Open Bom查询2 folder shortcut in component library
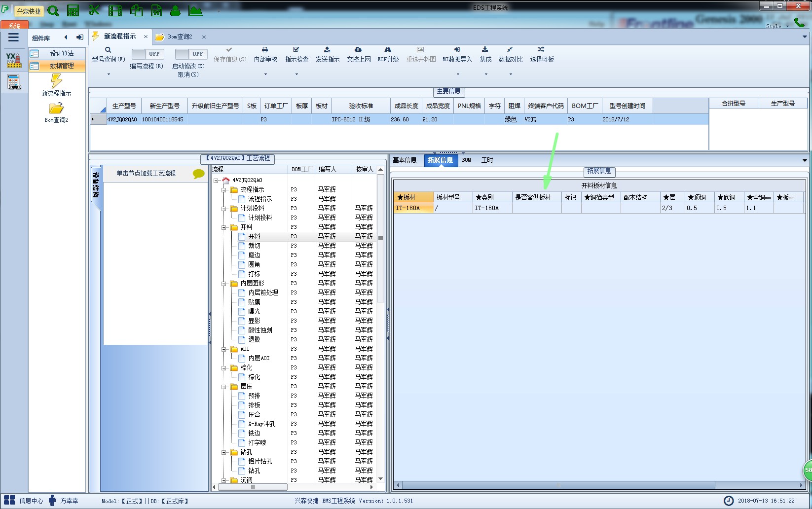Screen dimensions: 812x509 coord(56,112)
